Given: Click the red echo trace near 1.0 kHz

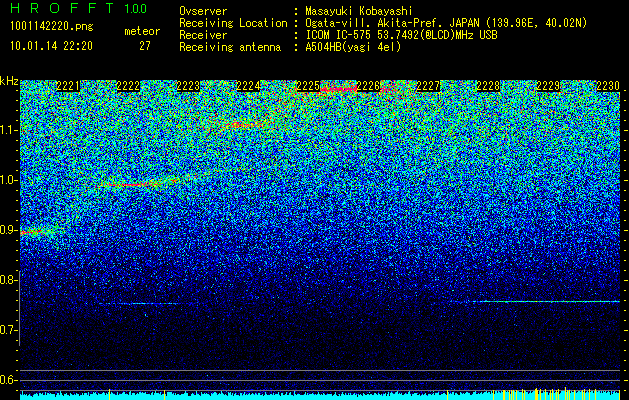Looking at the screenshot, I should [x=132, y=184].
